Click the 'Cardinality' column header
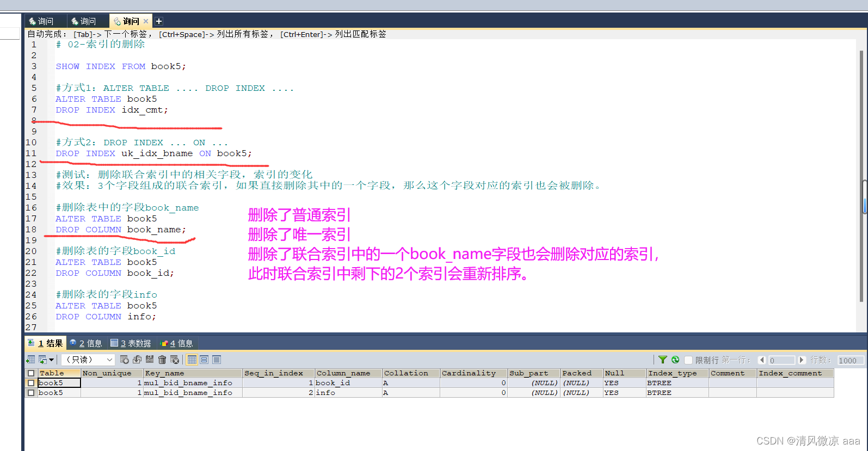The image size is (868, 451). [473, 373]
